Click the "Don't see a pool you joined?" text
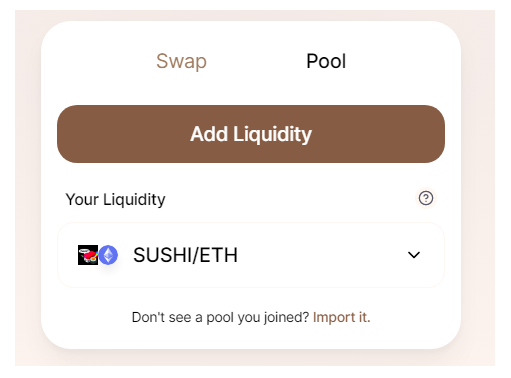This screenshot has height=378, width=511. pyautogui.click(x=220, y=317)
